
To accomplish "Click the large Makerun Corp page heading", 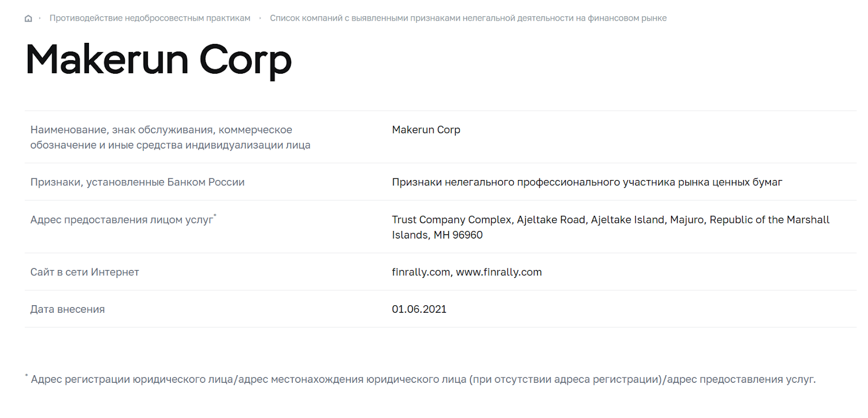I will tap(158, 60).
